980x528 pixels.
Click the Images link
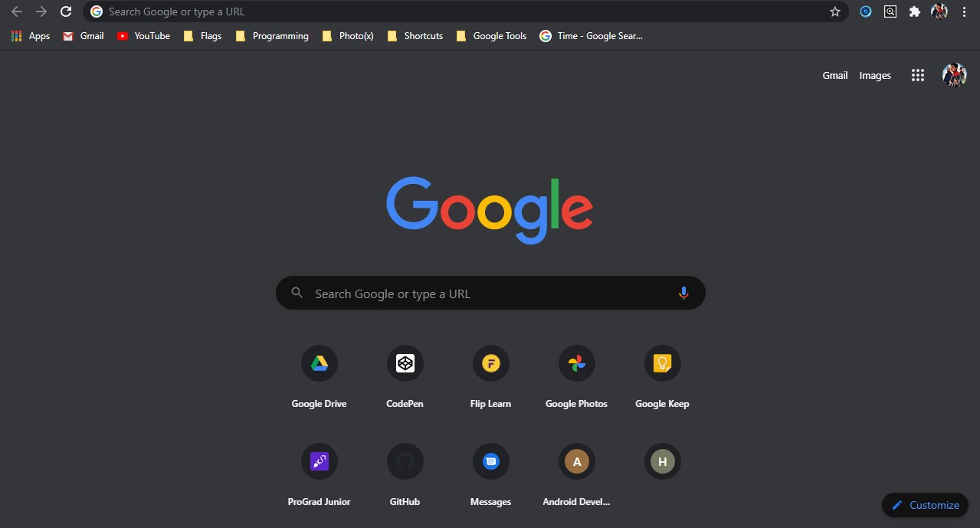(875, 75)
